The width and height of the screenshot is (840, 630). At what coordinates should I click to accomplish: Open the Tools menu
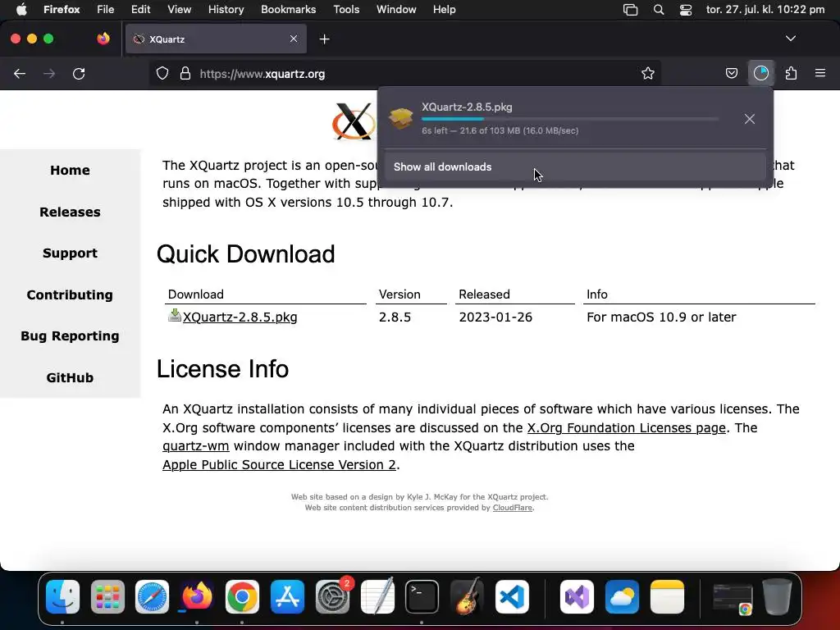346,10
